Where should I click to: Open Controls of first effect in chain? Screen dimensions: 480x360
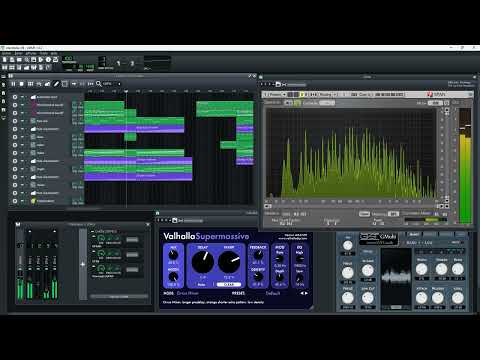click(132, 240)
